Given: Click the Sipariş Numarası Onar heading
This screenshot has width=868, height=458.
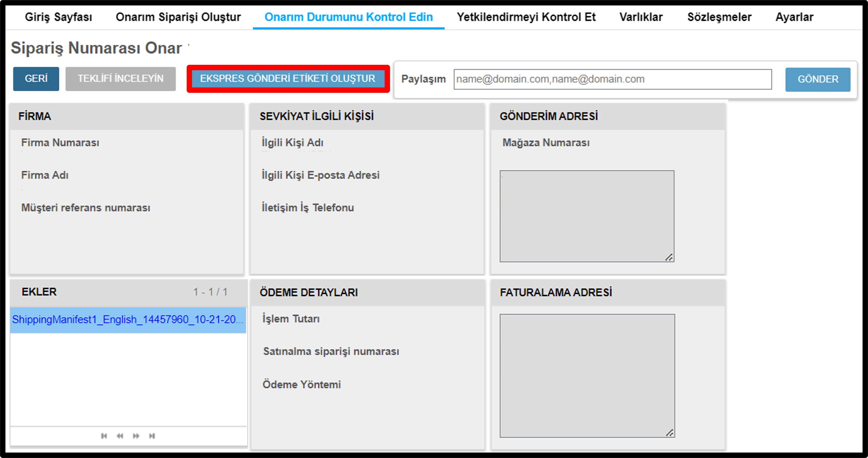Looking at the screenshot, I should [96, 48].
